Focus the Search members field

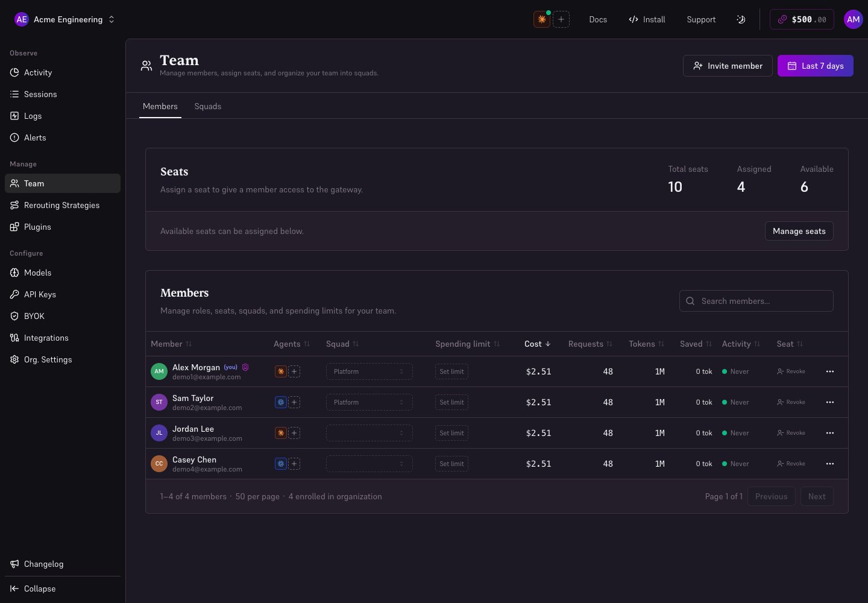pyautogui.click(x=756, y=301)
